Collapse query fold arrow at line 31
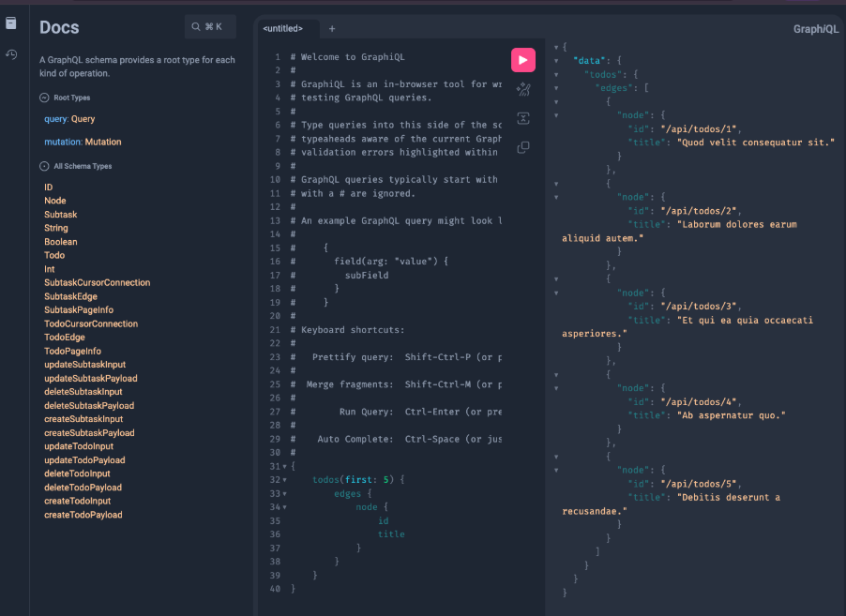This screenshot has height=616, width=846. point(285,467)
